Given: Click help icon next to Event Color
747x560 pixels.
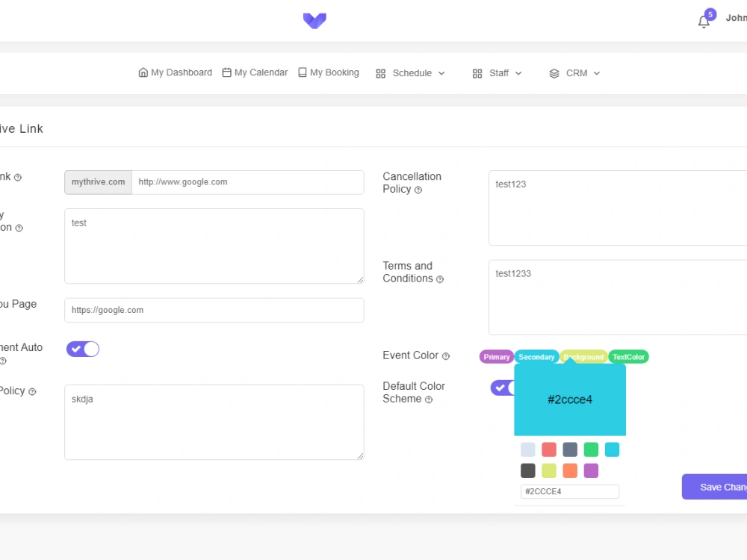Looking at the screenshot, I should (446, 356).
